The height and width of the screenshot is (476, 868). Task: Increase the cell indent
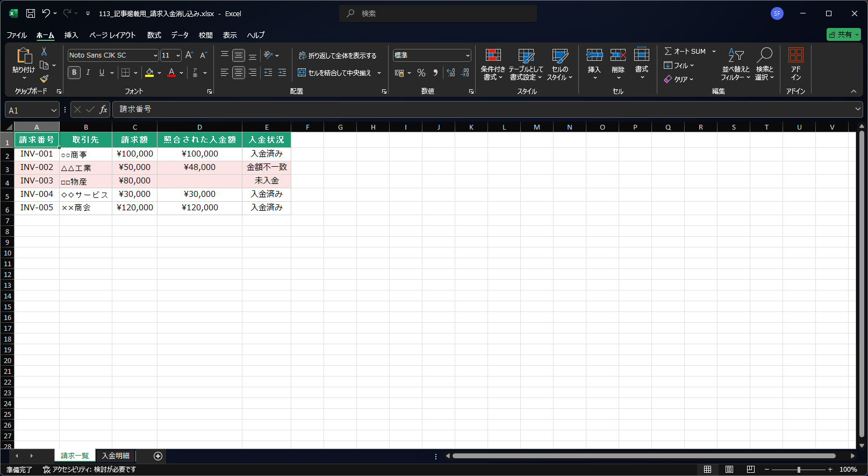click(282, 73)
